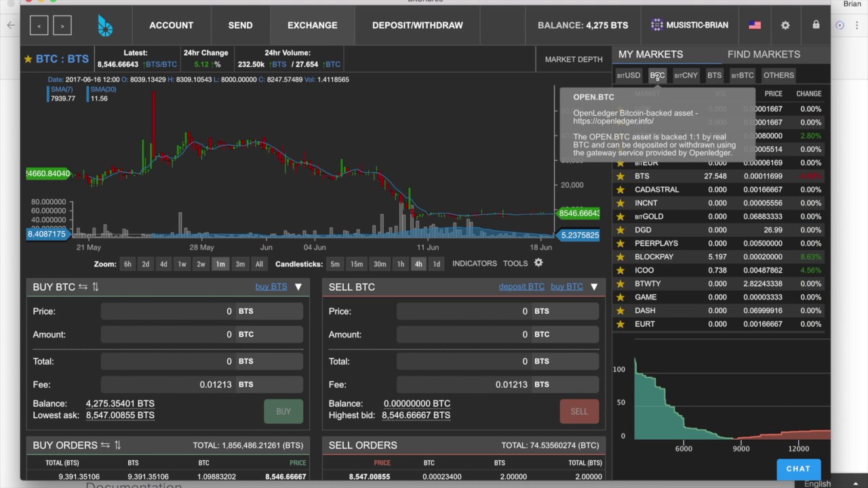Open the MUSISTIC-BRIAN account identicon

[656, 25]
